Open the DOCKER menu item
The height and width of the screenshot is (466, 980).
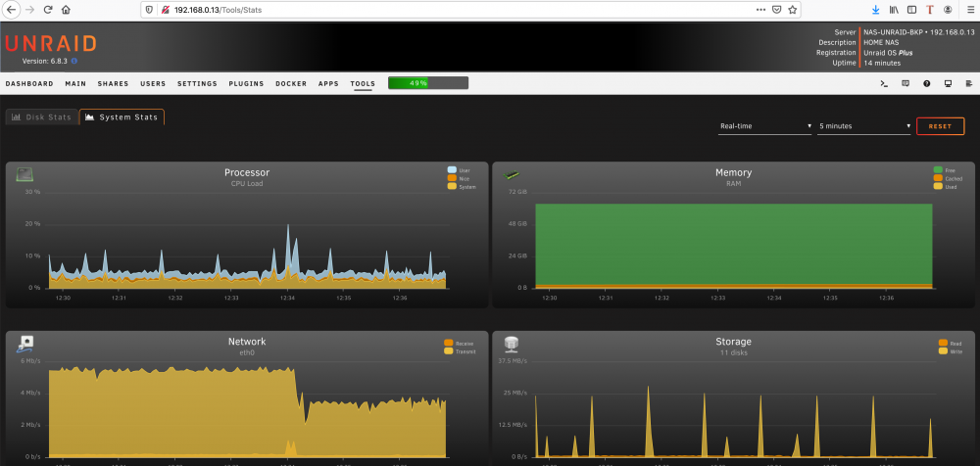pyautogui.click(x=291, y=84)
